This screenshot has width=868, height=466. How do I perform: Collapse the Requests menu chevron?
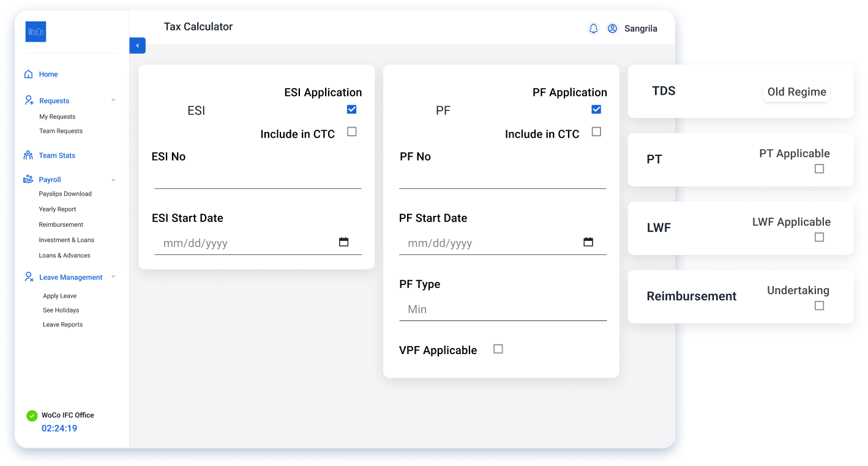point(113,100)
